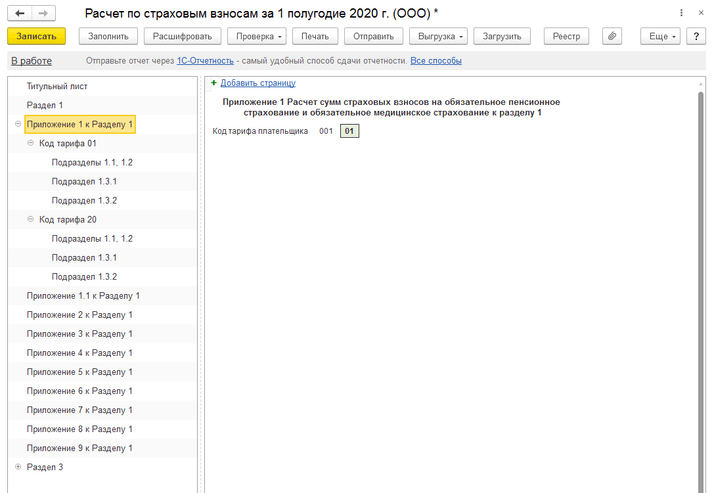
Task: Select Титульный лист in the section tree
Action: [57, 86]
